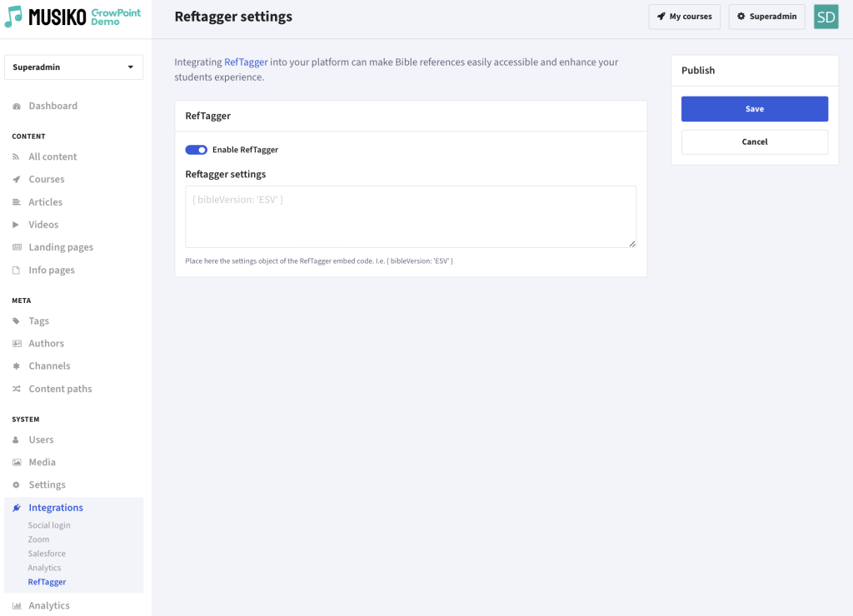
Task: Click the Integrations plug icon
Action: [x=17, y=508]
